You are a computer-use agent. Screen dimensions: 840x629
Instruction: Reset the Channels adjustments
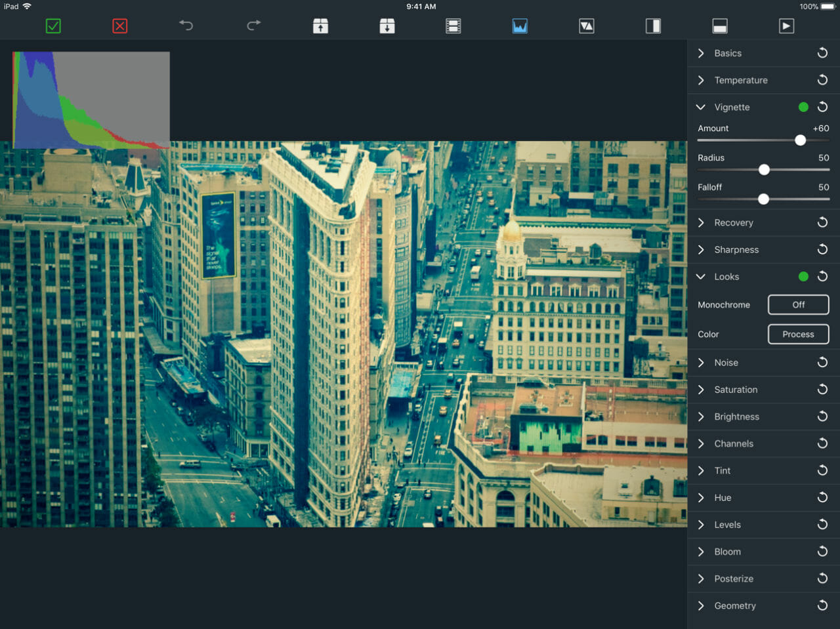coord(822,443)
